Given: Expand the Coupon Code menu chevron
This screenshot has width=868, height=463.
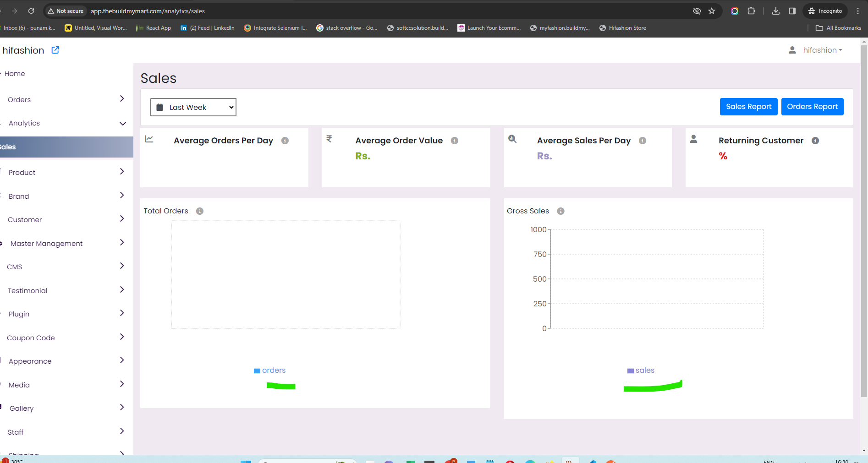Looking at the screenshot, I should coord(122,337).
